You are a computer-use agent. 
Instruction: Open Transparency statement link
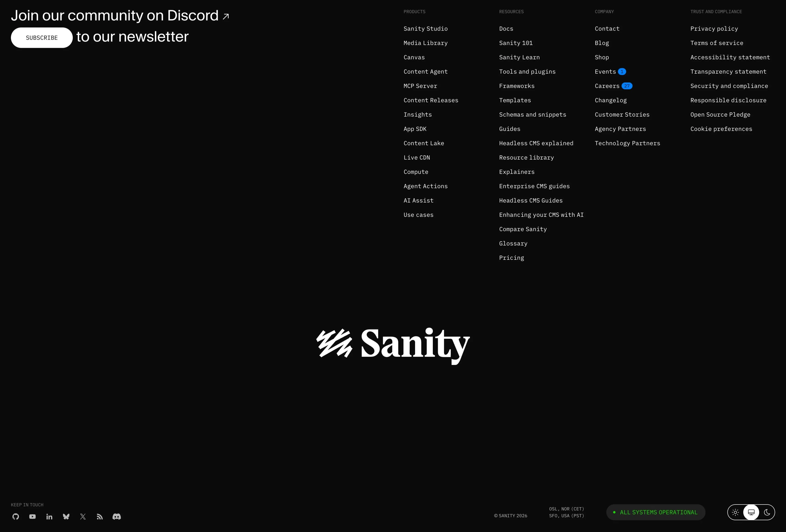coord(728,72)
